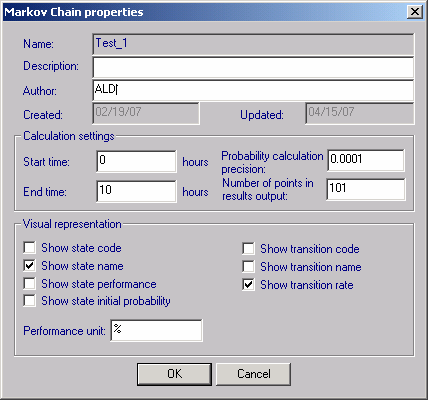Focus the Description text field

[x=253, y=67]
